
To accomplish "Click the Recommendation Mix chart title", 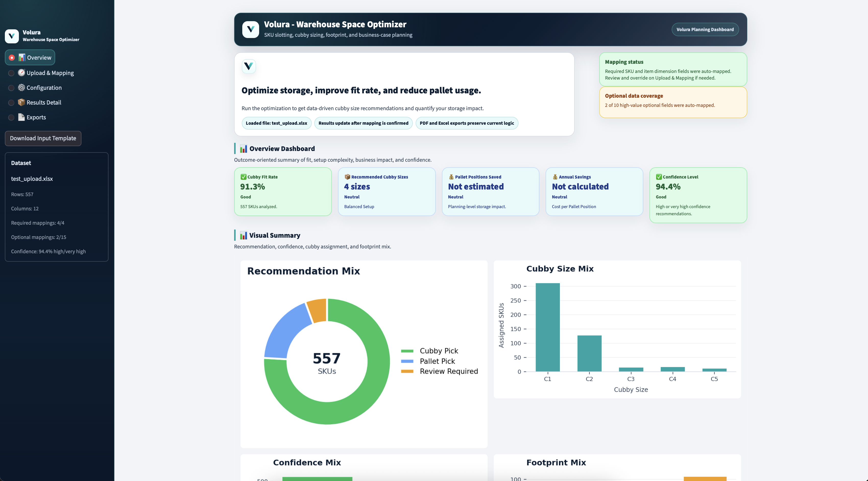I will click(x=304, y=271).
